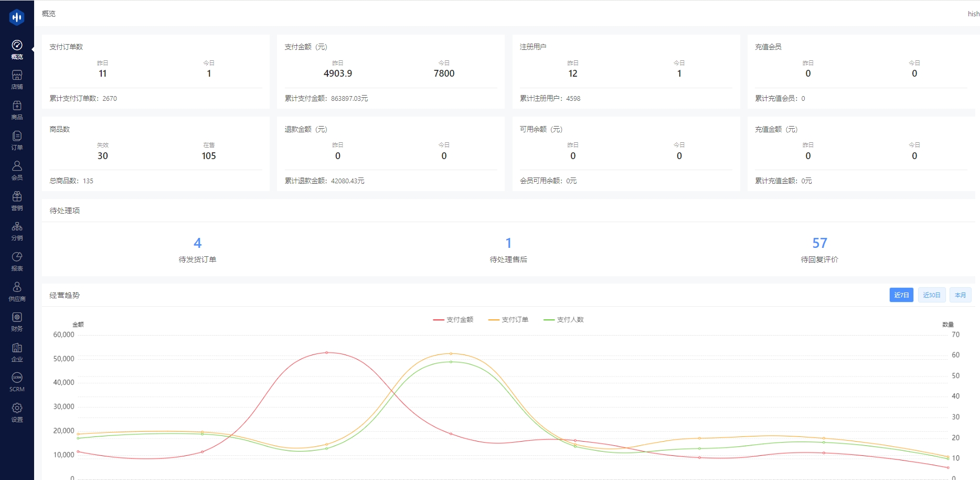Viewport: 980px width, 480px height.
Task: Click 累计注册用户: 4598 text
Action: point(550,98)
